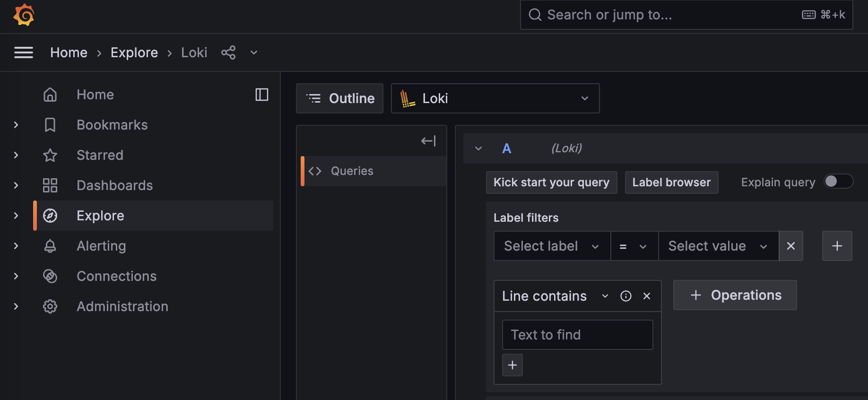Expand the Dashboards section chevron
The image size is (868, 400).
[x=16, y=185]
